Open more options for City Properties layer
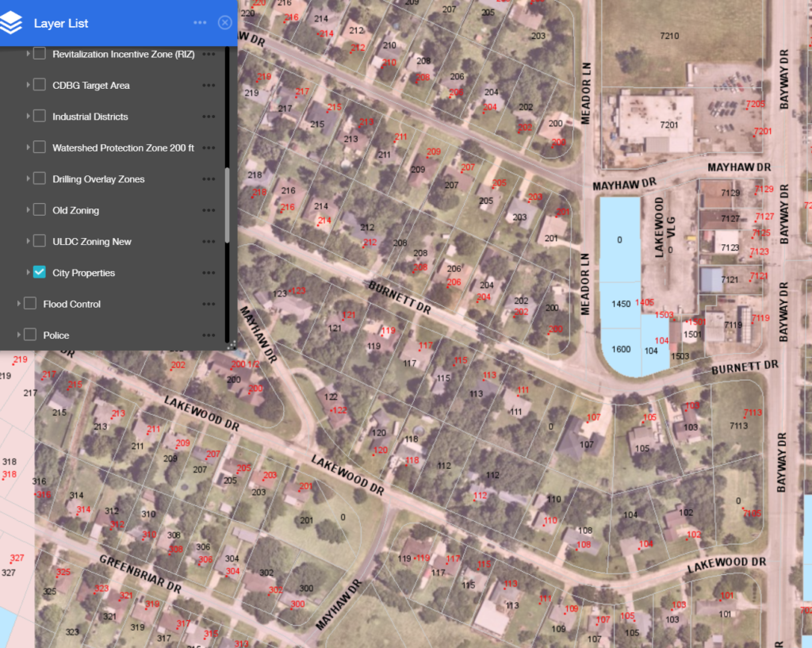Screen dimensions: 812x648 click(209, 273)
